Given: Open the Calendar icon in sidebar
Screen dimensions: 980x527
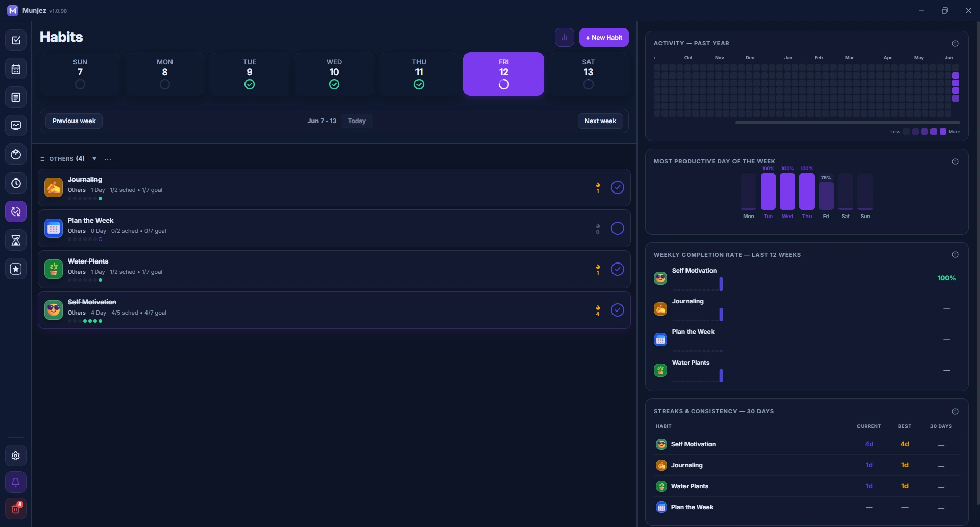Looking at the screenshot, I should 16,69.
